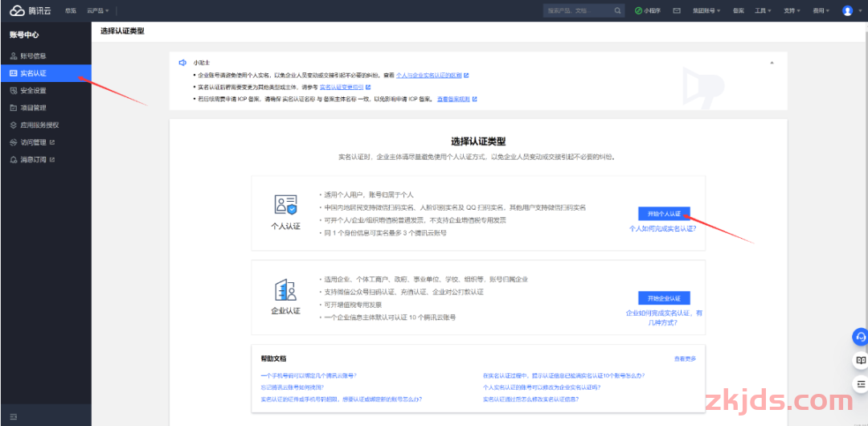Viewport: 868px width, 426px height.
Task: Open the 小程序 mini program link
Action: pos(648,10)
